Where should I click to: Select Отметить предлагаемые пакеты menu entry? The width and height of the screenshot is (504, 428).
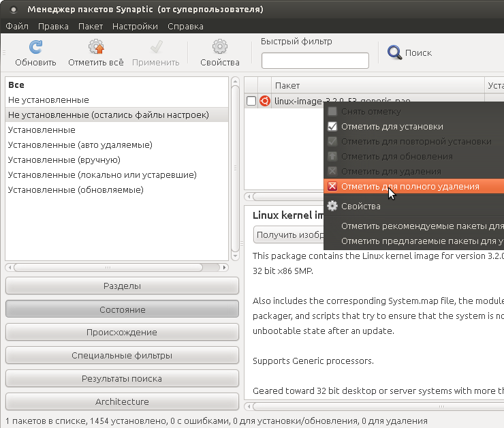coord(422,241)
